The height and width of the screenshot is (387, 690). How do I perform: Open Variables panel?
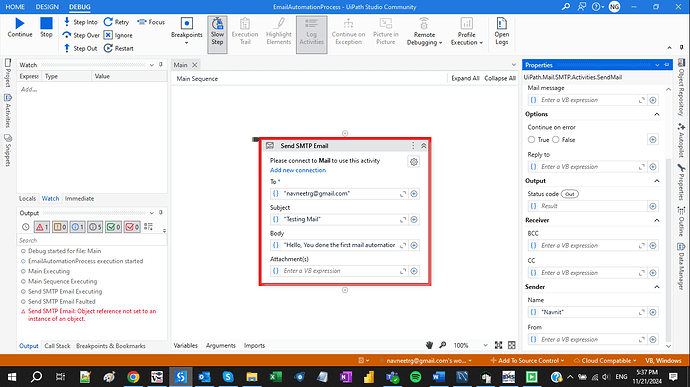coord(185,346)
